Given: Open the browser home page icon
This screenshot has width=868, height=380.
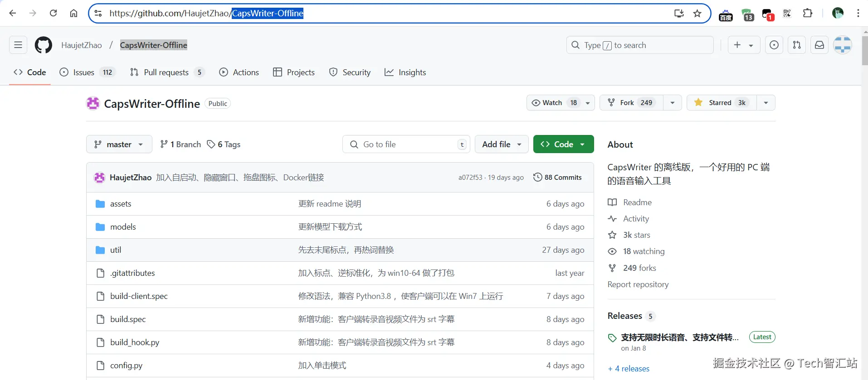Looking at the screenshot, I should (73, 13).
